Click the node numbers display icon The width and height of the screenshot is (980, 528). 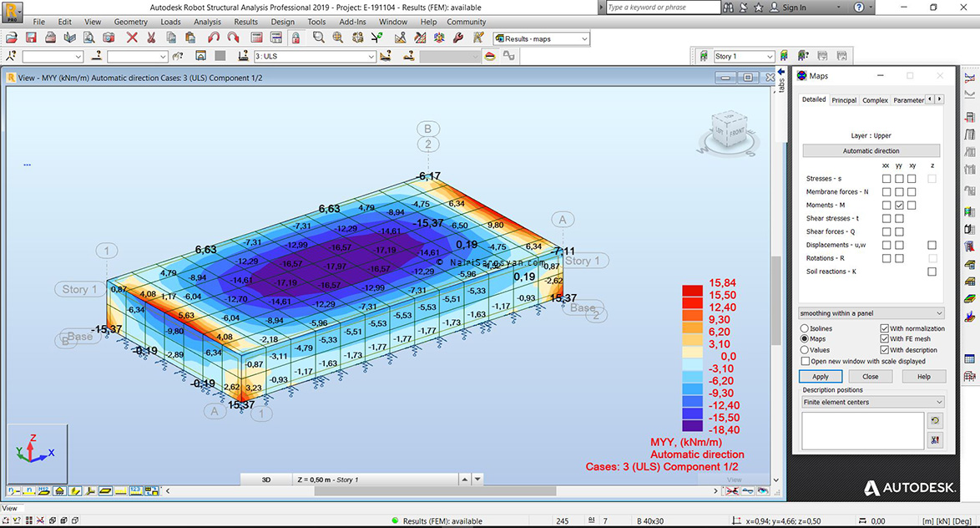pos(13,491)
